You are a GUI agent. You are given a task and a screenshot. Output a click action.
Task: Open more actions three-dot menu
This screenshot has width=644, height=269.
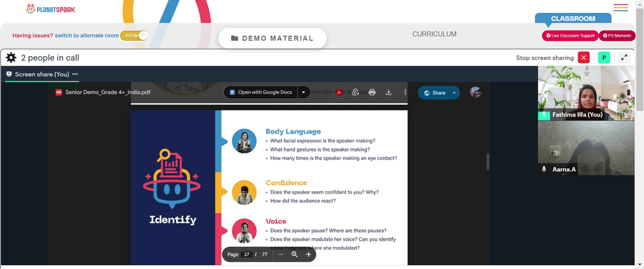click(405, 92)
